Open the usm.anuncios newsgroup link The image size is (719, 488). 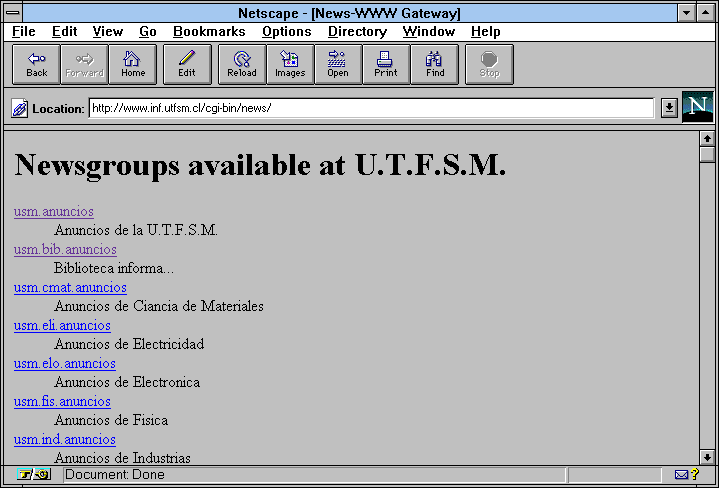[54, 212]
